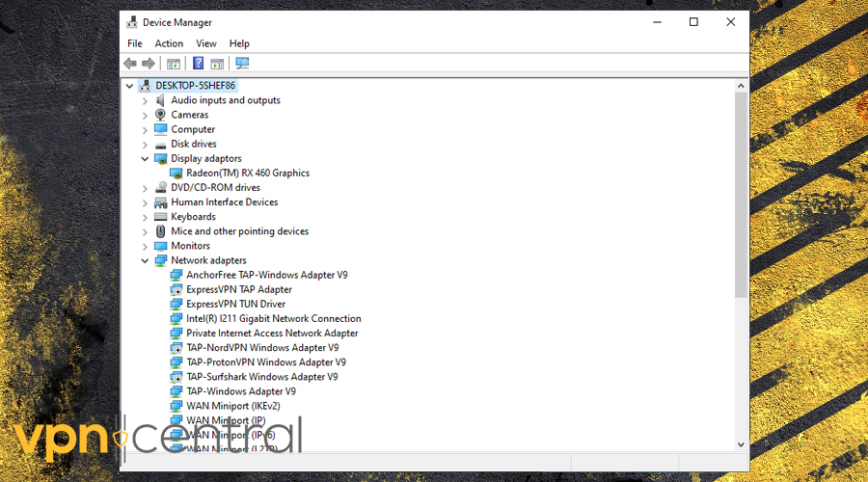
Task: Click the Keyboards category icon
Action: point(161,217)
